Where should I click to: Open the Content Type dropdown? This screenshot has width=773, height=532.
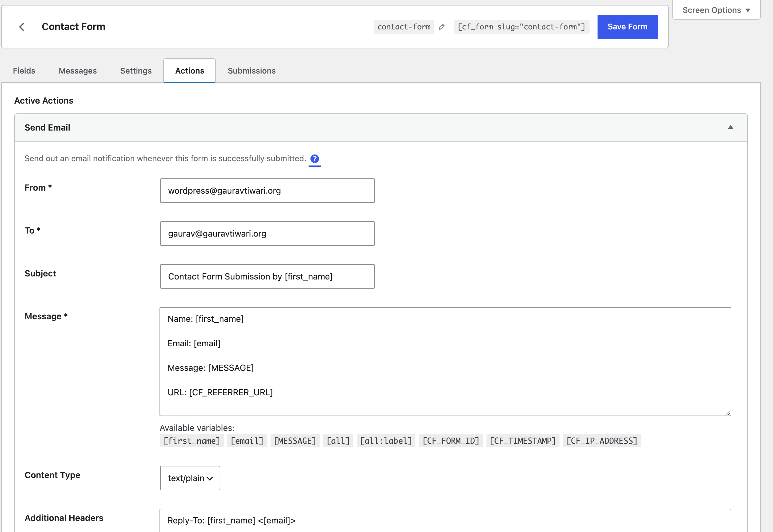click(x=190, y=478)
